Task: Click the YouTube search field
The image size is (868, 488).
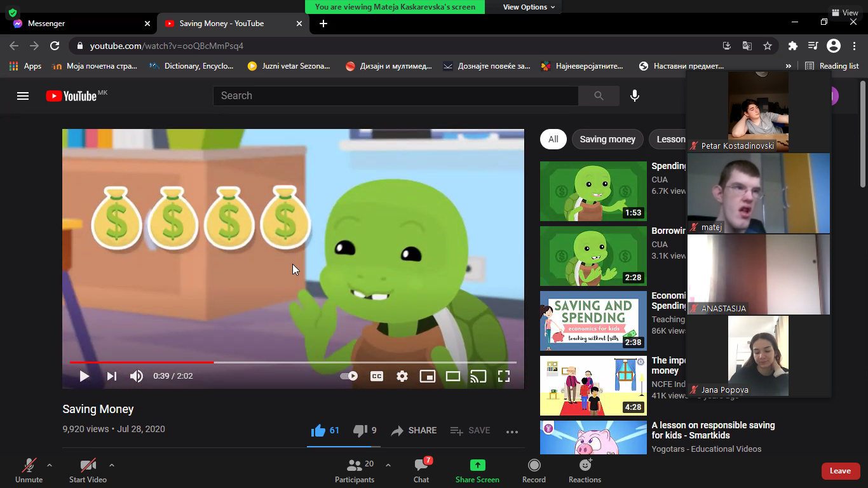Action: pyautogui.click(x=395, y=96)
